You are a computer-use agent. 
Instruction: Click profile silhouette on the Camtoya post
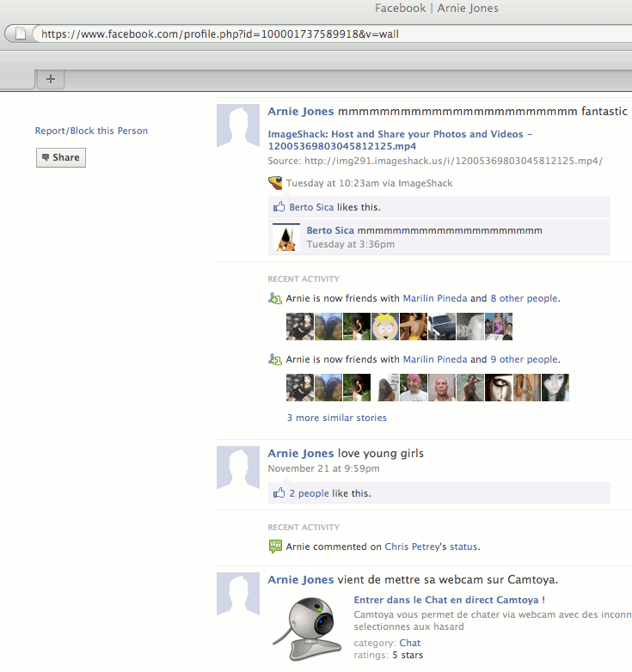coord(238,594)
